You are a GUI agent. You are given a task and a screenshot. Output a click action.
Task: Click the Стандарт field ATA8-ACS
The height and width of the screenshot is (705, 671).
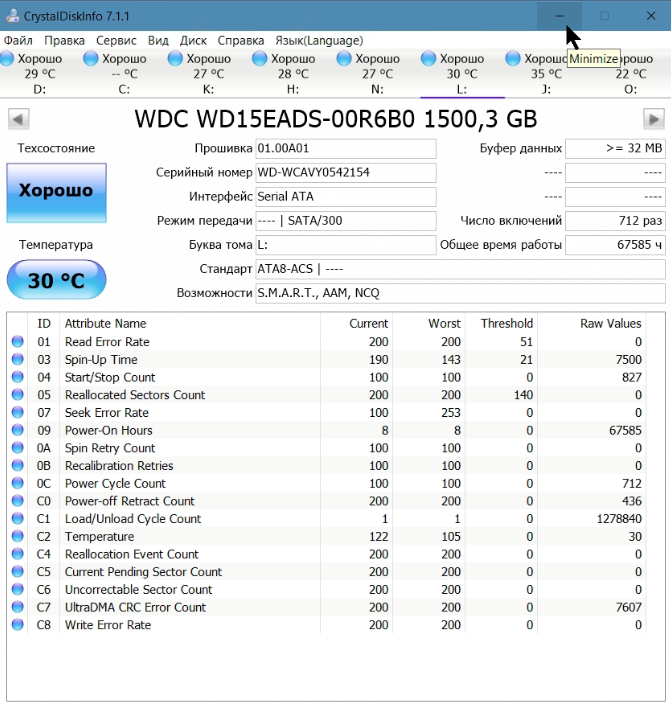[461, 269]
